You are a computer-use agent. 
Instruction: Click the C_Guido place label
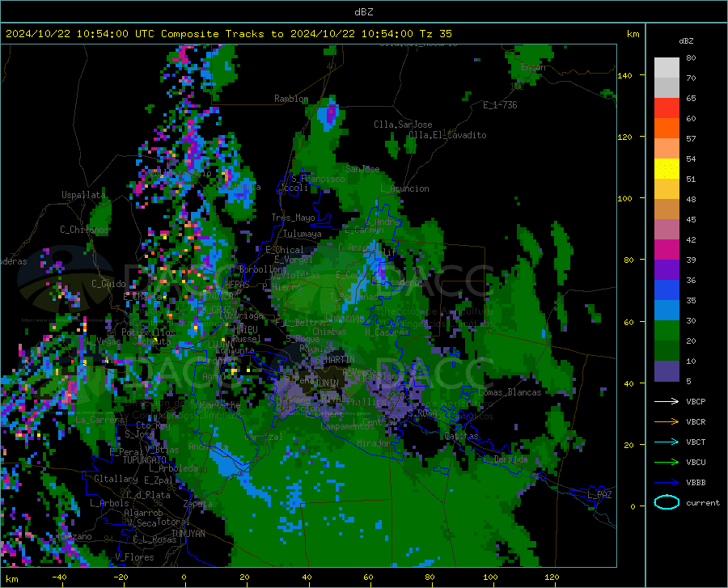coord(108,284)
